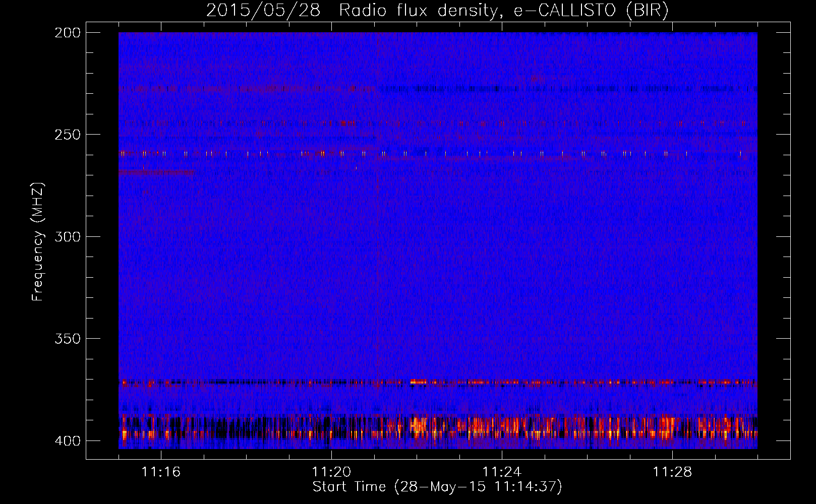Select the 300 frequency axis label

pyautogui.click(x=67, y=236)
